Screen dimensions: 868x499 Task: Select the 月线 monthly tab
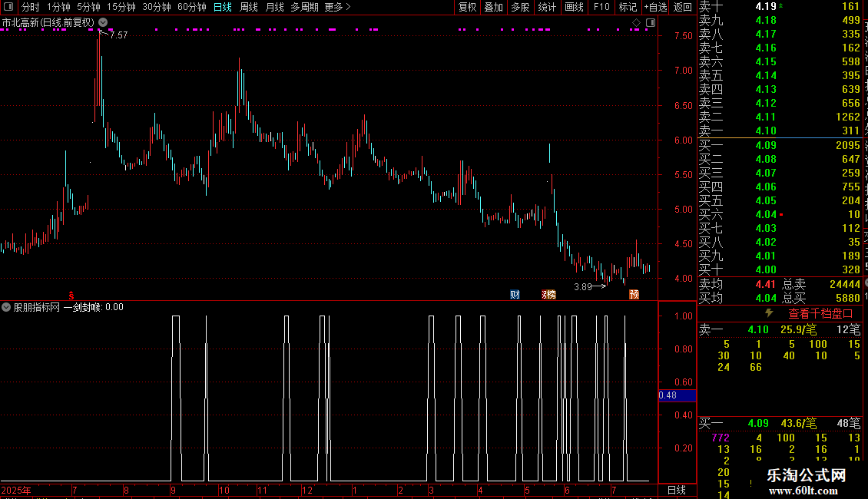(x=274, y=7)
